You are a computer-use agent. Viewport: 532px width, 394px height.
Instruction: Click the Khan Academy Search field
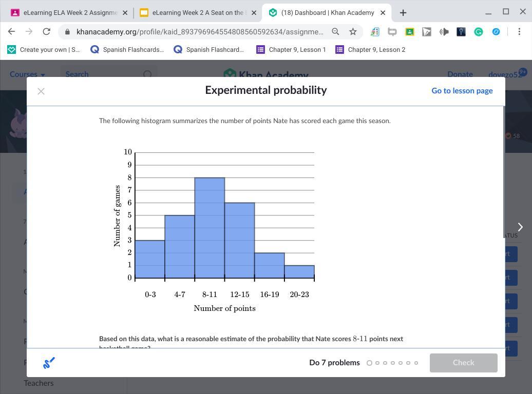108,74
